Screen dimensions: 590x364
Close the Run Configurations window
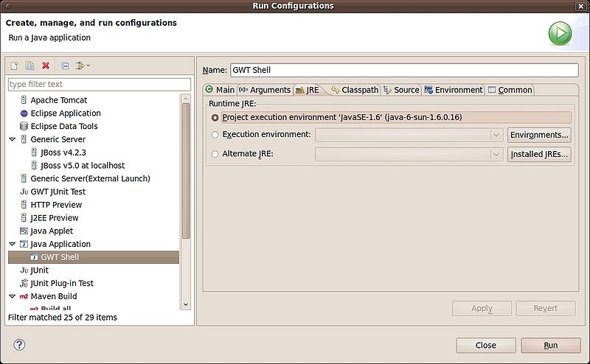pyautogui.click(x=580, y=6)
